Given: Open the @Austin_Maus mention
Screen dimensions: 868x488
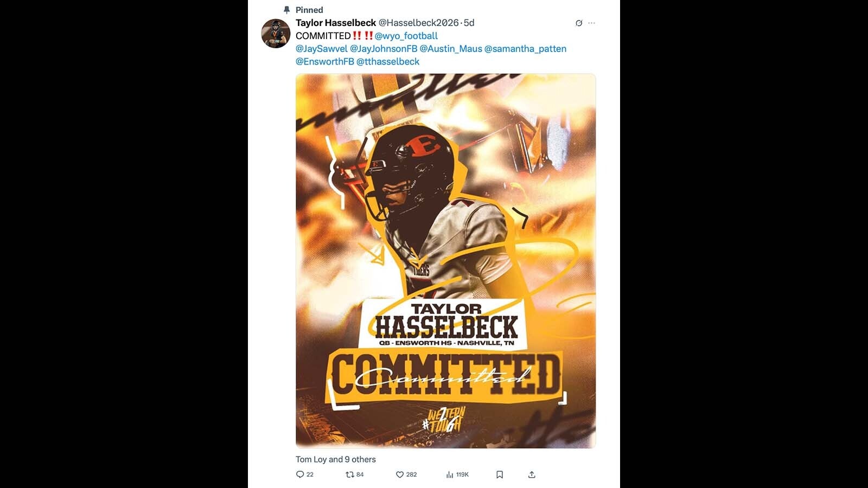Looking at the screenshot, I should (451, 49).
